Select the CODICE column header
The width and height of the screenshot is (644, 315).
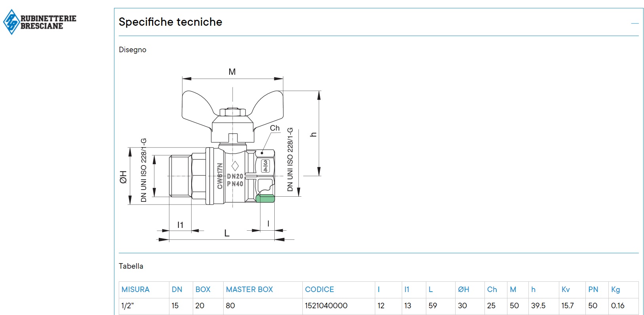click(x=319, y=289)
